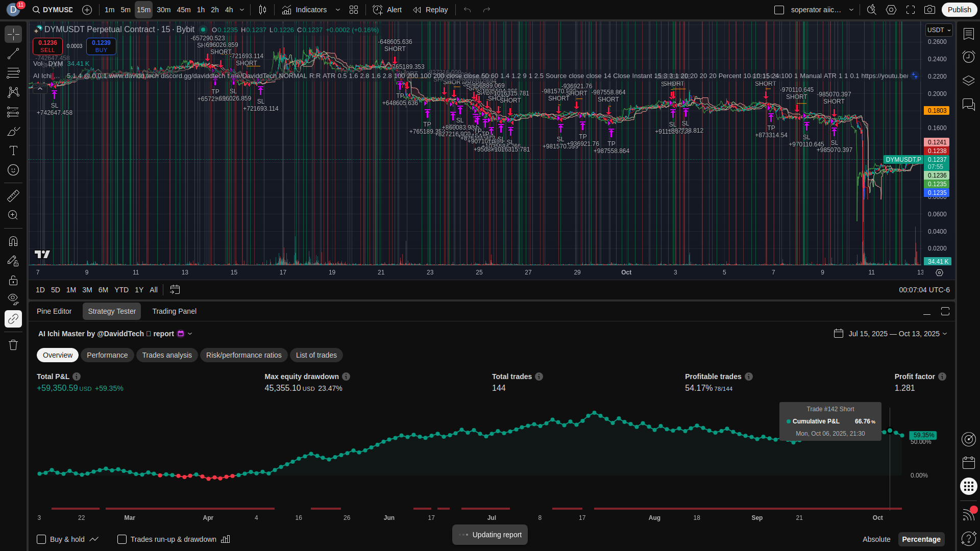Viewport: 980px width, 551px height.
Task: Click the ruler Measure tool
Action: [x=13, y=195]
